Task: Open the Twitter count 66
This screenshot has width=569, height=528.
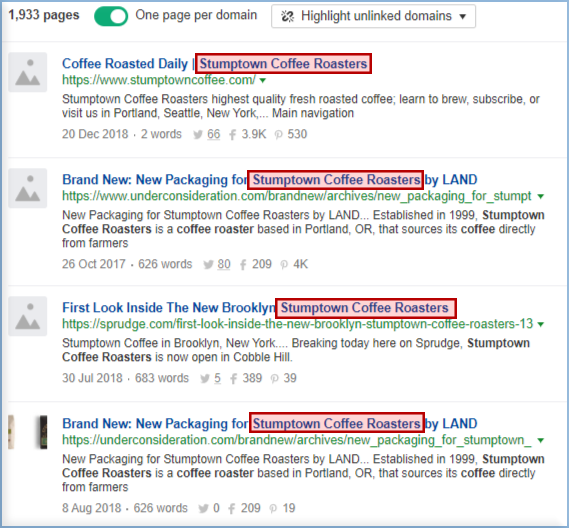Action: pos(214,134)
